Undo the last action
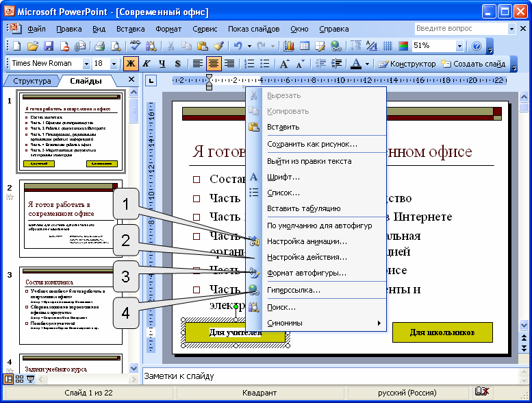Image resolution: width=532 pixels, height=403 pixels. (238, 46)
